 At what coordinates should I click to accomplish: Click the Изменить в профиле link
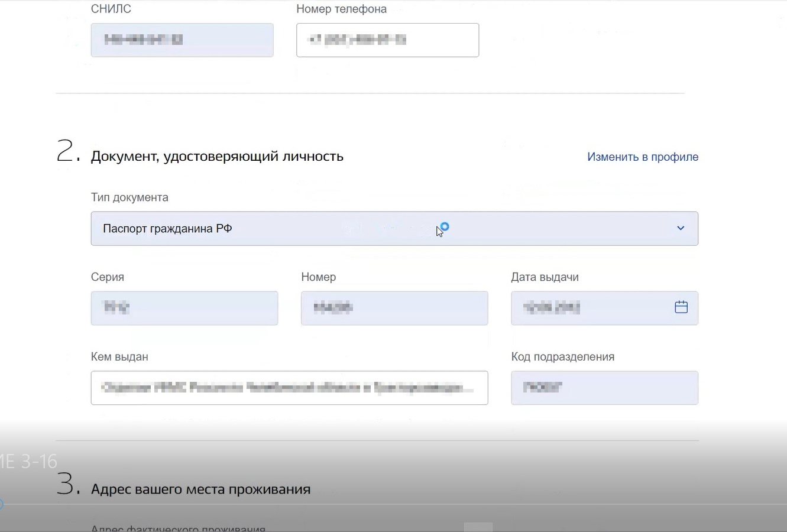pyautogui.click(x=643, y=157)
